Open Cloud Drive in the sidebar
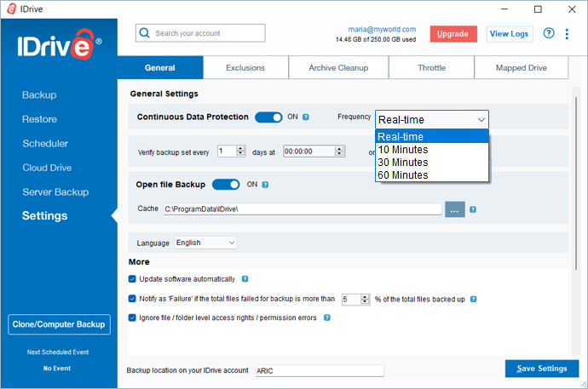 coord(47,168)
